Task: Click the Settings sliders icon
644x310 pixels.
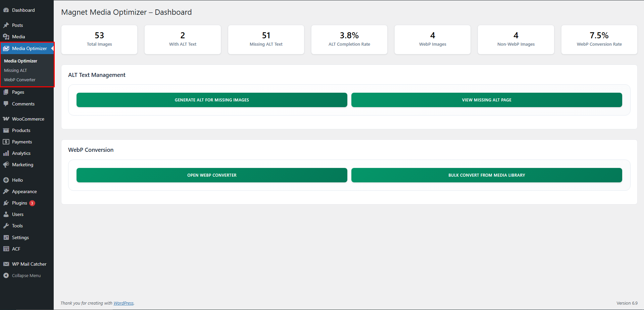Action: pos(6,237)
